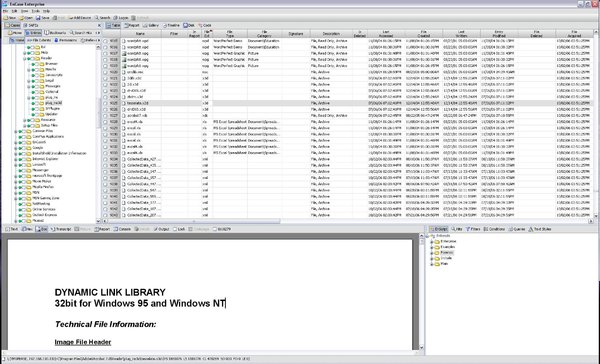
Task: Switch to Disk view
Action: [189, 25]
